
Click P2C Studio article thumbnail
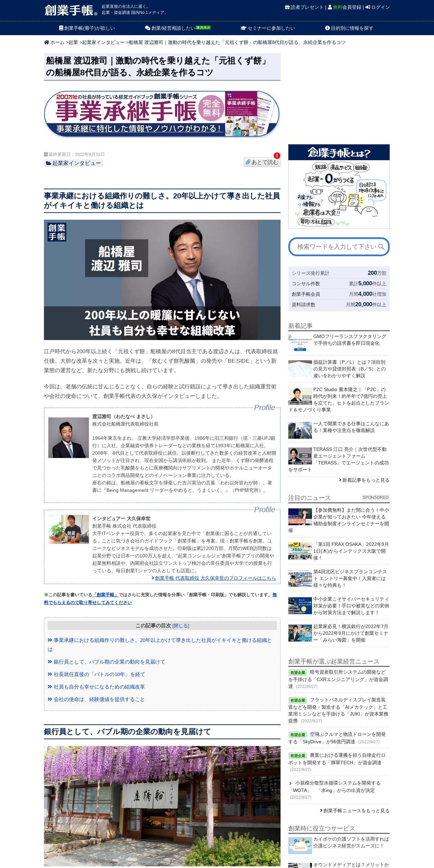click(300, 396)
